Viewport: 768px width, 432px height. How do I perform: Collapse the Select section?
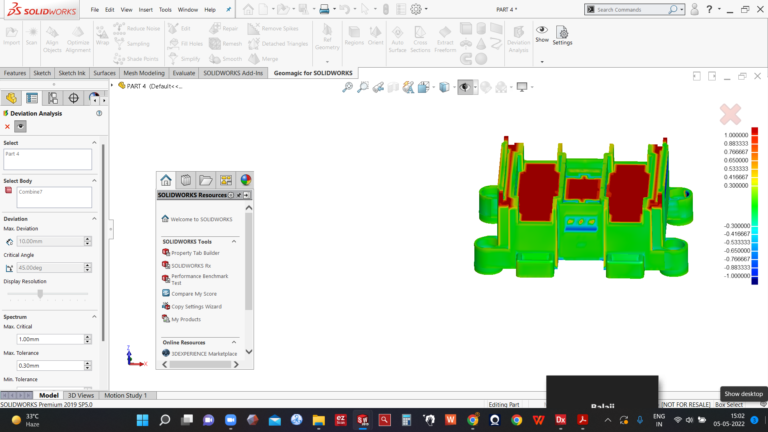pos(94,143)
